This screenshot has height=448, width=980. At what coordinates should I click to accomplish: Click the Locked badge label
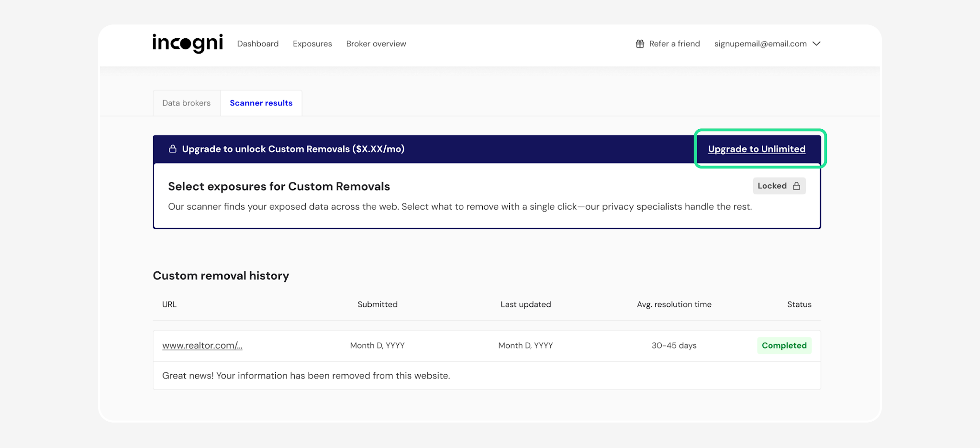pos(779,186)
